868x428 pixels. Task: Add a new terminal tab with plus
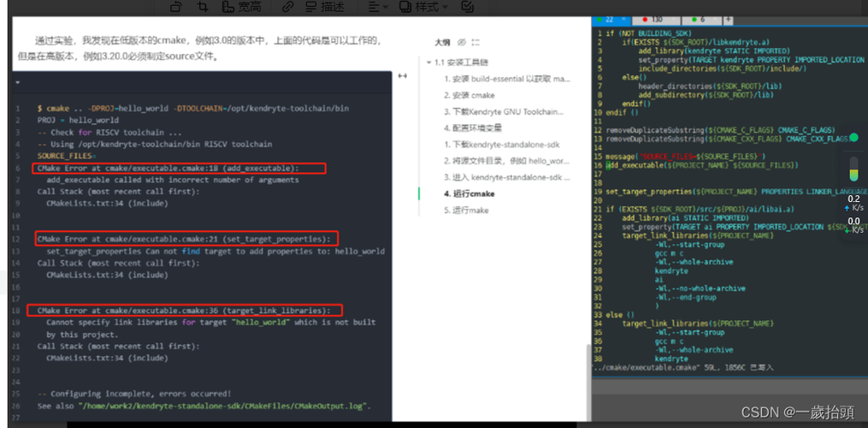(728, 20)
